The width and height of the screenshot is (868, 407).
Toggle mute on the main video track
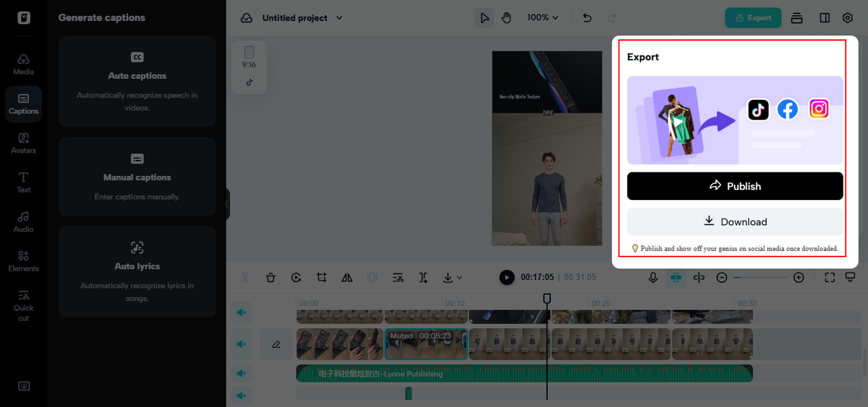point(241,344)
